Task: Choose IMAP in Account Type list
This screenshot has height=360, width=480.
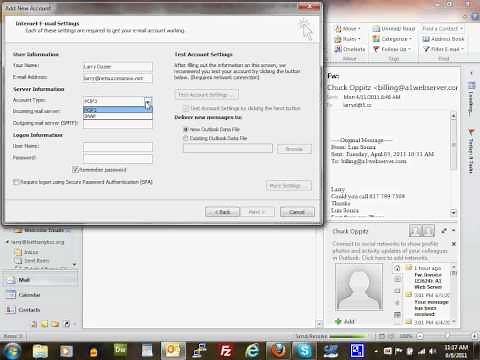Action: tap(118, 116)
